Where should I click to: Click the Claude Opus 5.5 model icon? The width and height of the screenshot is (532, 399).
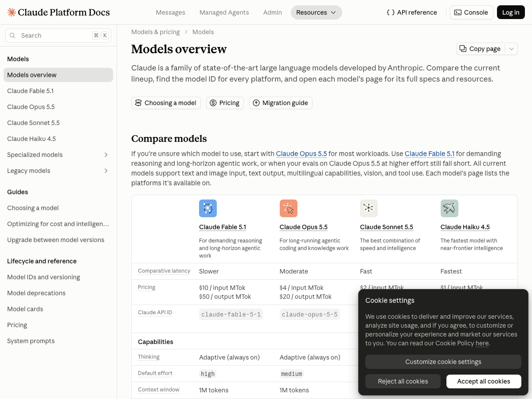pos(289,208)
